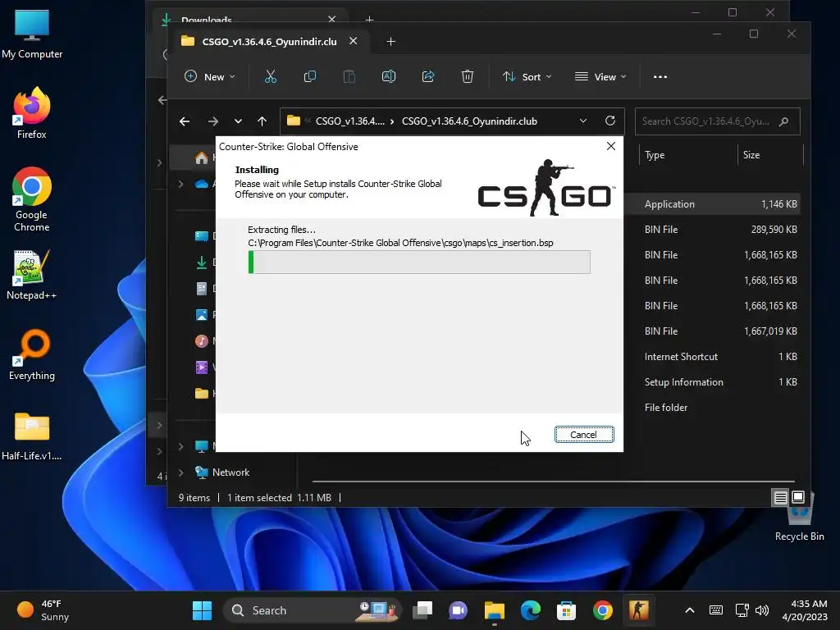Open the recent locations chevron
Screen dimensions: 840x630
238,121
